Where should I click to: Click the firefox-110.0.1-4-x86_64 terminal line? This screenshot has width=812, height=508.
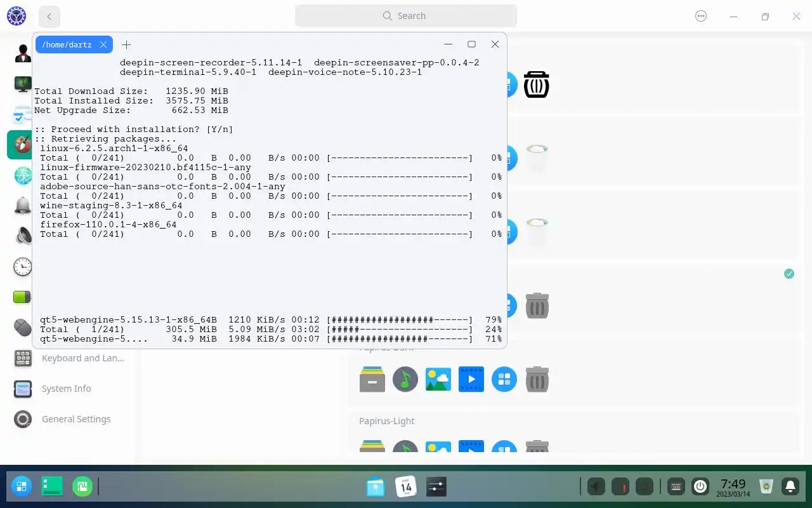click(x=108, y=225)
